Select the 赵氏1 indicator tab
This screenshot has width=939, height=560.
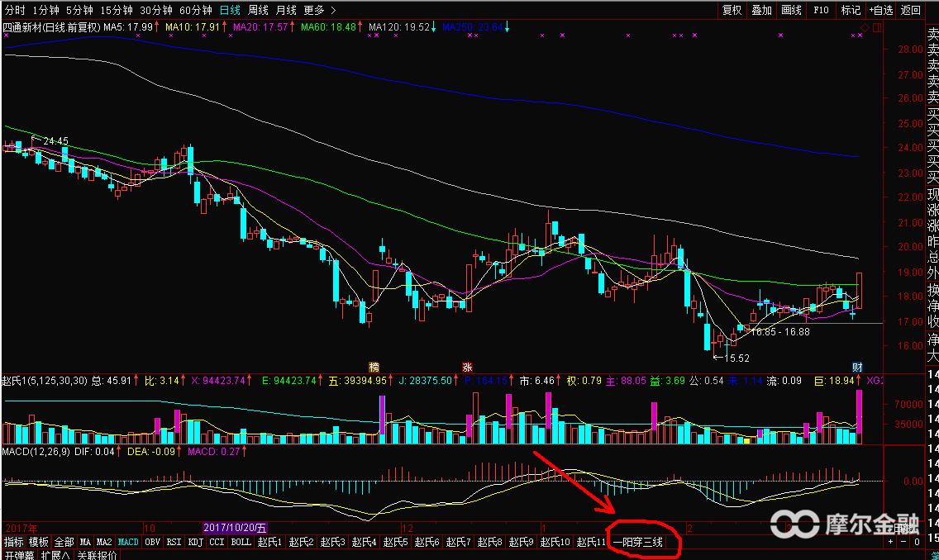(x=269, y=542)
